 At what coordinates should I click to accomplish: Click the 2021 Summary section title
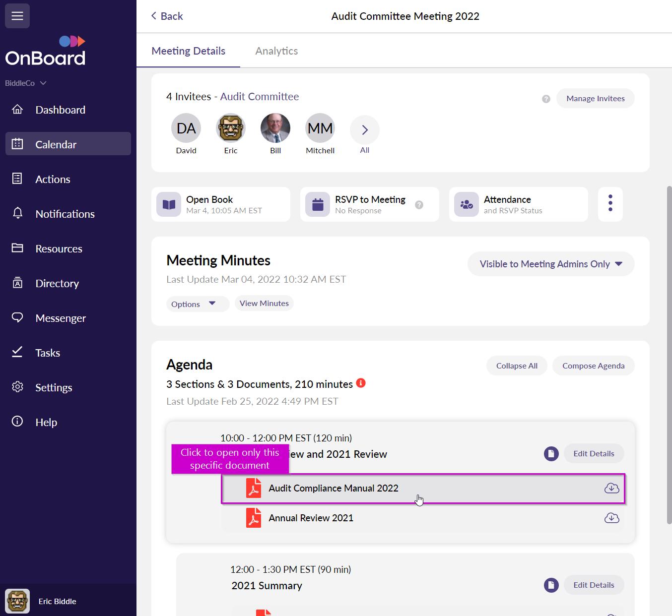point(267,586)
